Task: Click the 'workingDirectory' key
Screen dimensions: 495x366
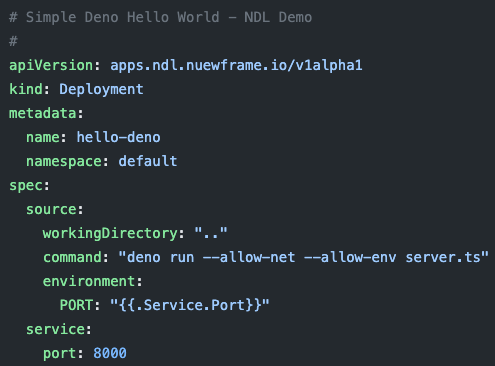Action: (x=110, y=233)
